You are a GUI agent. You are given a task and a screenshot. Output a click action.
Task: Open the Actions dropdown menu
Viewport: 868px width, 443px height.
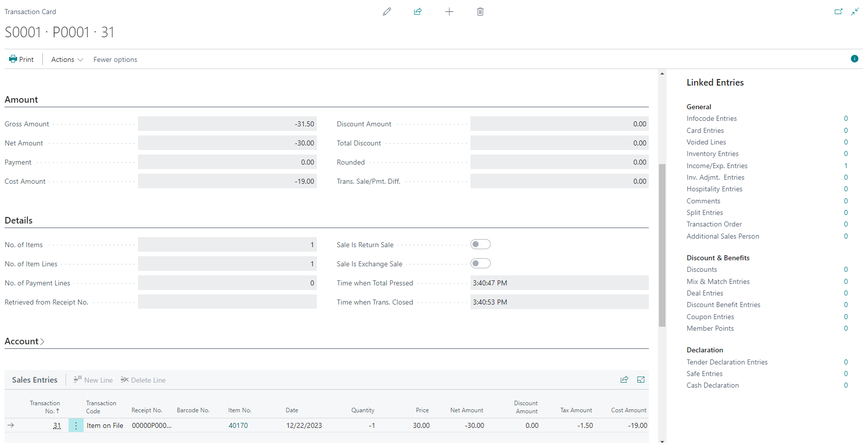(67, 59)
